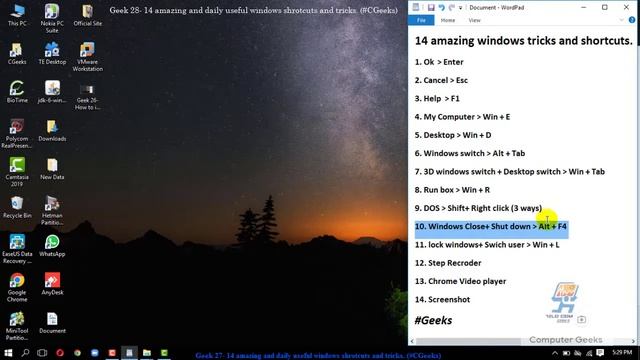Click the WordPad taskbar button
Viewport: 640px width, 360px height.
point(129,353)
